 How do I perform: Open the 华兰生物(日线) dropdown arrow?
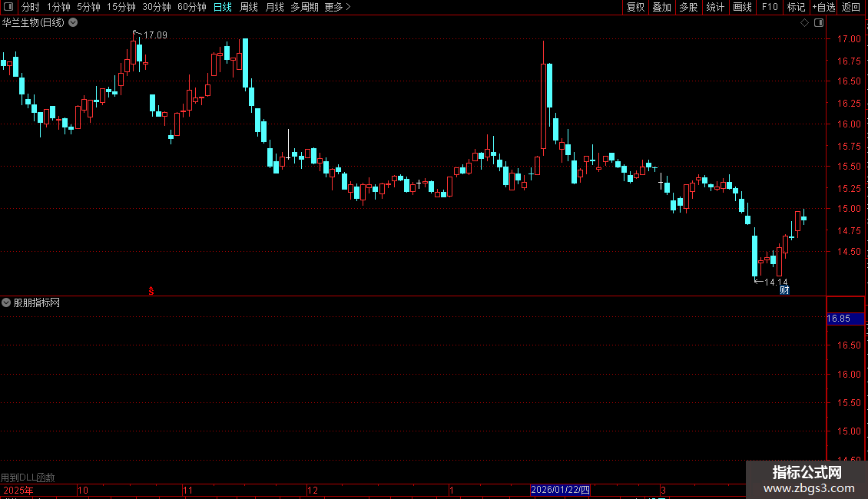coord(73,23)
